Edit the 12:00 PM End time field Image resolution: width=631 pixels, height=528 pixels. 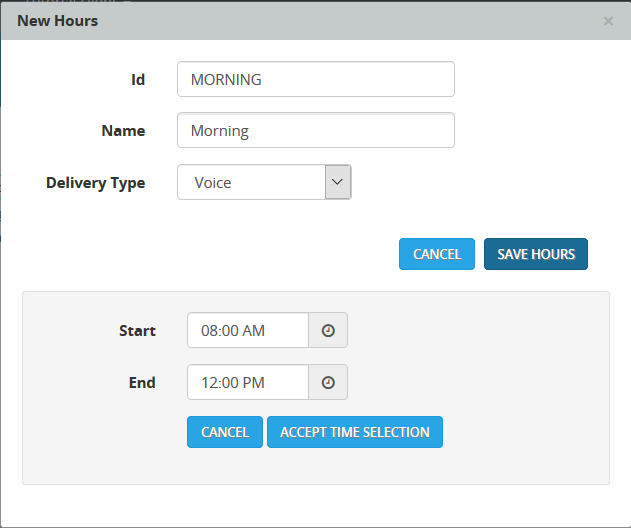pyautogui.click(x=247, y=382)
